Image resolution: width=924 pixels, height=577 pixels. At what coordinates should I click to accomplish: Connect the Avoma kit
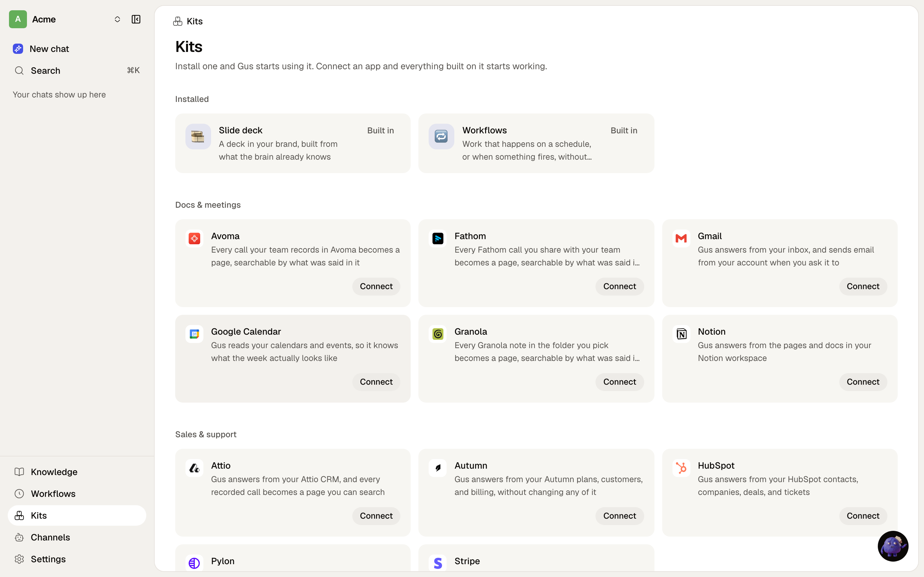(376, 286)
